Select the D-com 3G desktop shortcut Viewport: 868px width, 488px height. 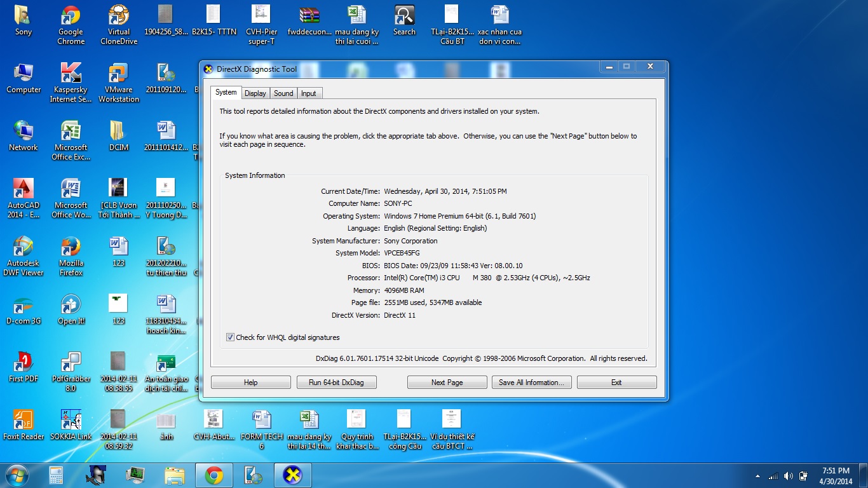coord(24,309)
